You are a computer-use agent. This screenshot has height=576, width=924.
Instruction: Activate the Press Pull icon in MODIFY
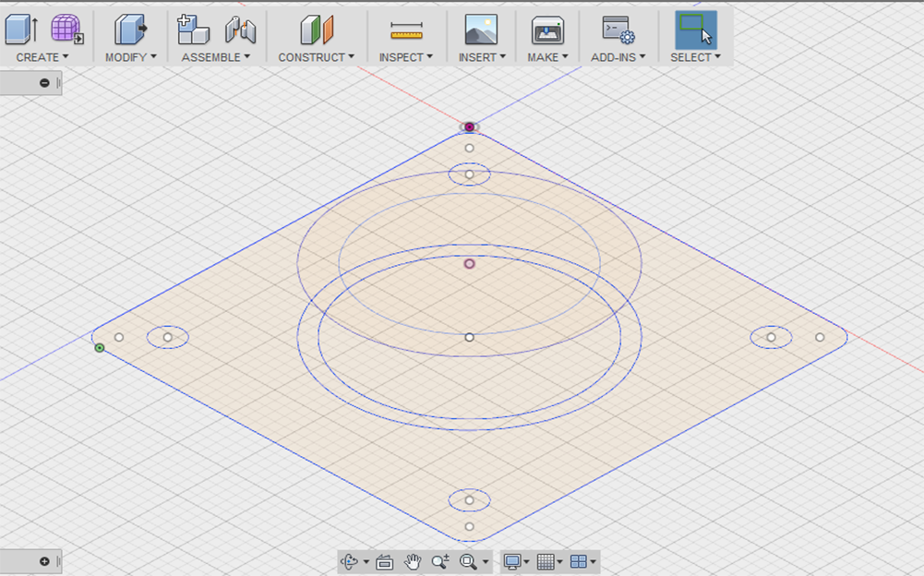pyautogui.click(x=130, y=29)
